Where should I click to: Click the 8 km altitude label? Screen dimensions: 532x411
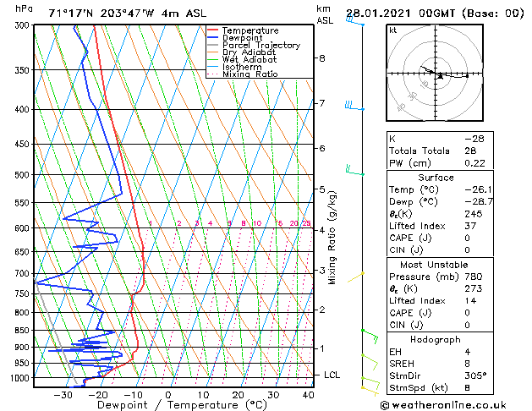click(321, 58)
